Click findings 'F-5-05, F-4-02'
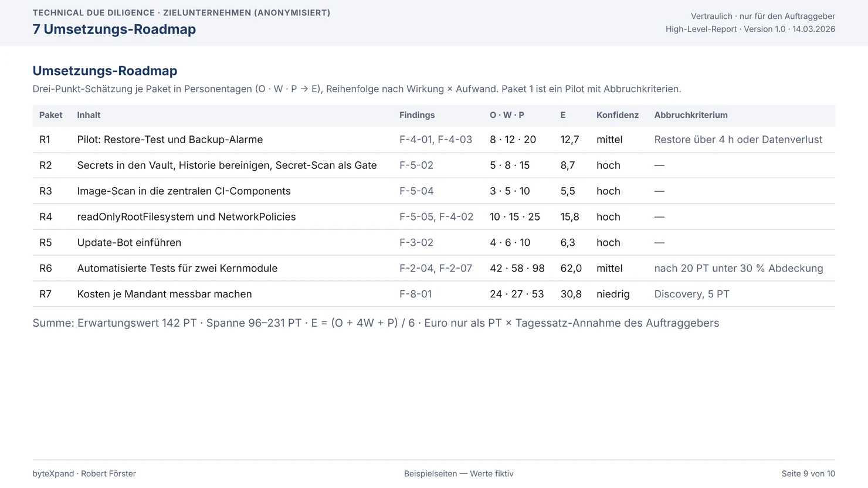 point(436,217)
